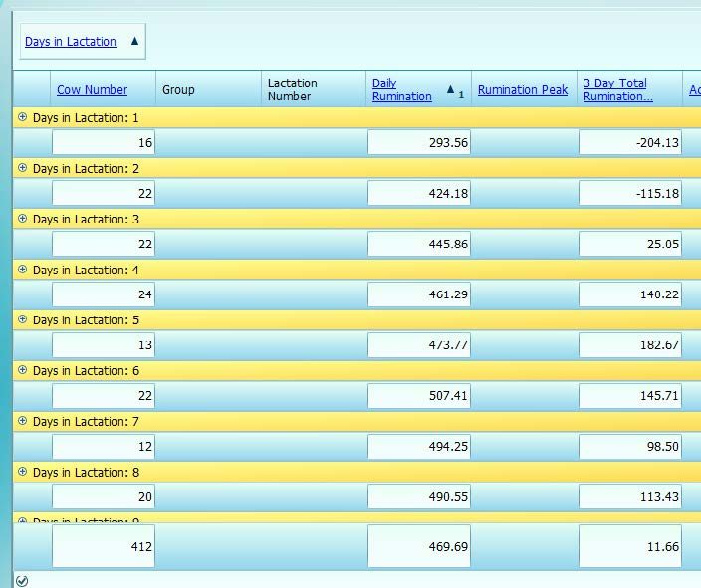Viewport: 701px width, 588px height.
Task: Sort by Rumination Peak column
Action: [523, 89]
